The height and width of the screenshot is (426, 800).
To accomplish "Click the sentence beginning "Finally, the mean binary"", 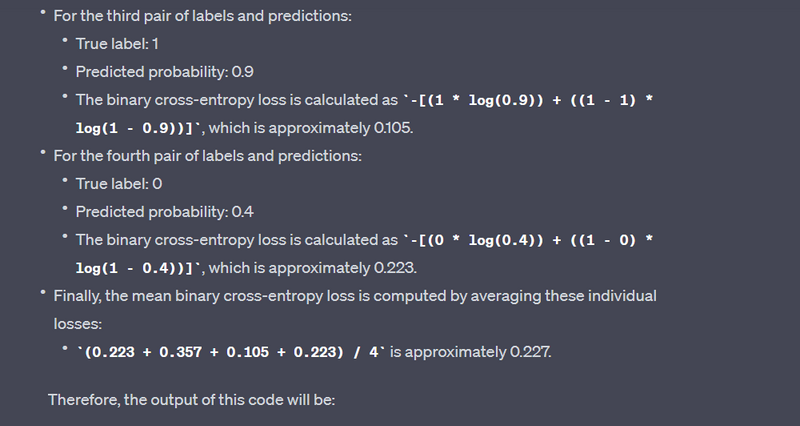I will (355, 296).
